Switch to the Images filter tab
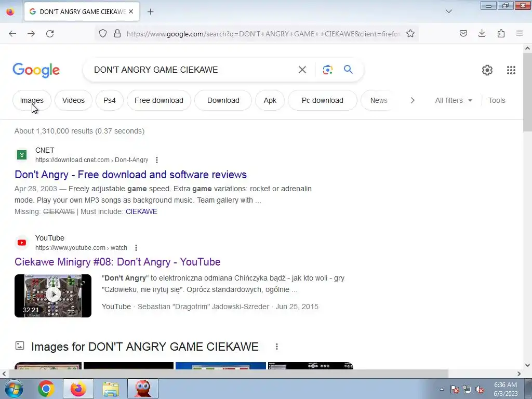Screen dimensions: 532x399 [x=32, y=100]
